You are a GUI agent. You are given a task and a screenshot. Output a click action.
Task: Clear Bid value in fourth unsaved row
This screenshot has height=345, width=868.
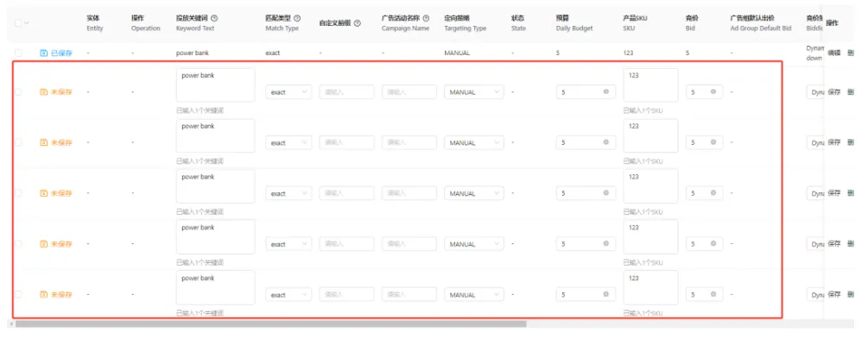tap(713, 244)
